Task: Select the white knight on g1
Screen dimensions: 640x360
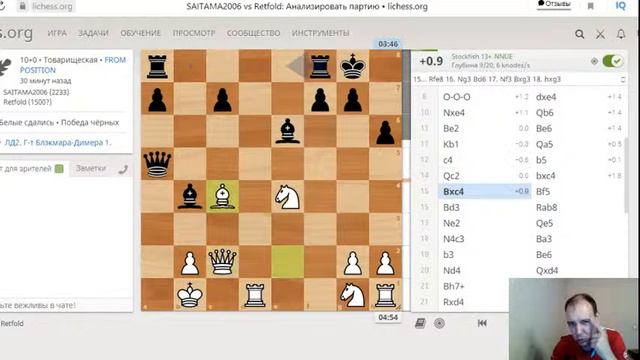Action: tap(353, 295)
